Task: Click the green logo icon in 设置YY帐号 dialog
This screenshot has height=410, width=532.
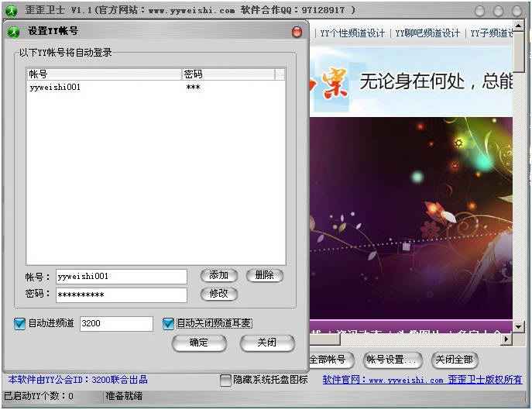Action: (14, 32)
